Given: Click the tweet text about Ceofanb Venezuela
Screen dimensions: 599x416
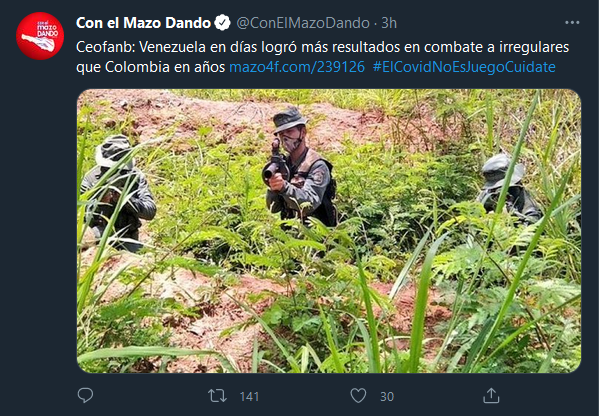Looking at the screenshot, I should point(322,57).
